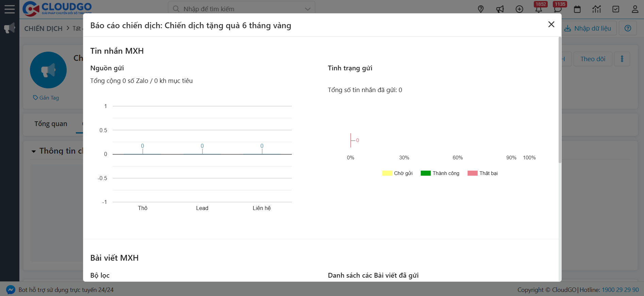
Task: Open chat messages with 1135 badge
Action: (558, 9)
